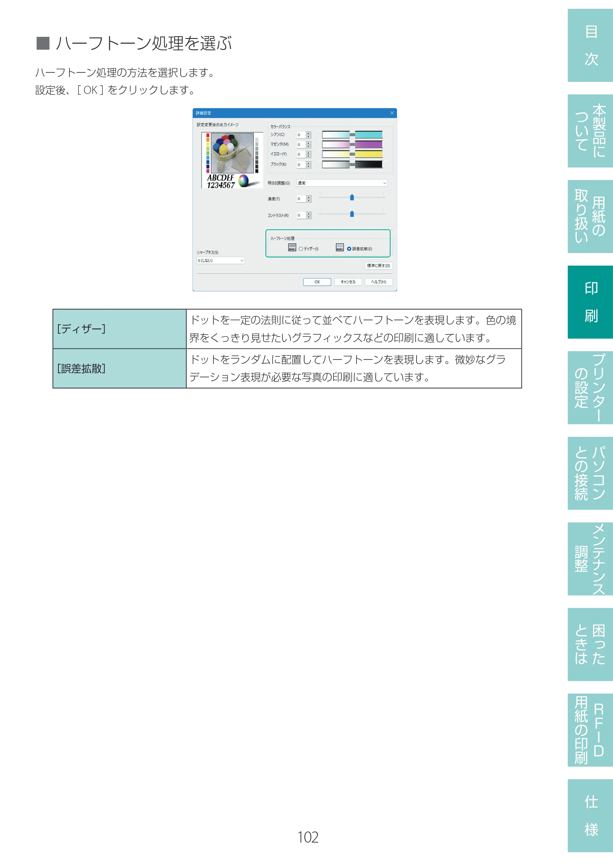This screenshot has height=868, width=613.
Task: Click OK in the 詳細設定 dialog
Action: [317, 282]
